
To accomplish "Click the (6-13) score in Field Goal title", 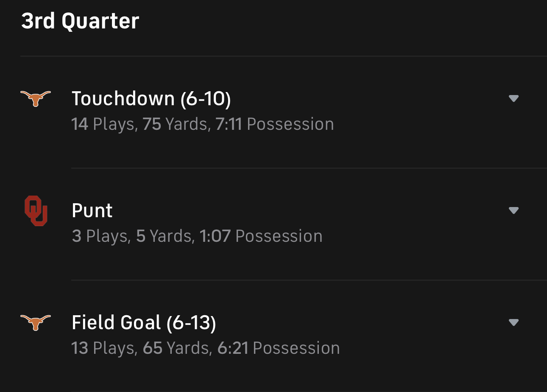I will click(x=191, y=323).
